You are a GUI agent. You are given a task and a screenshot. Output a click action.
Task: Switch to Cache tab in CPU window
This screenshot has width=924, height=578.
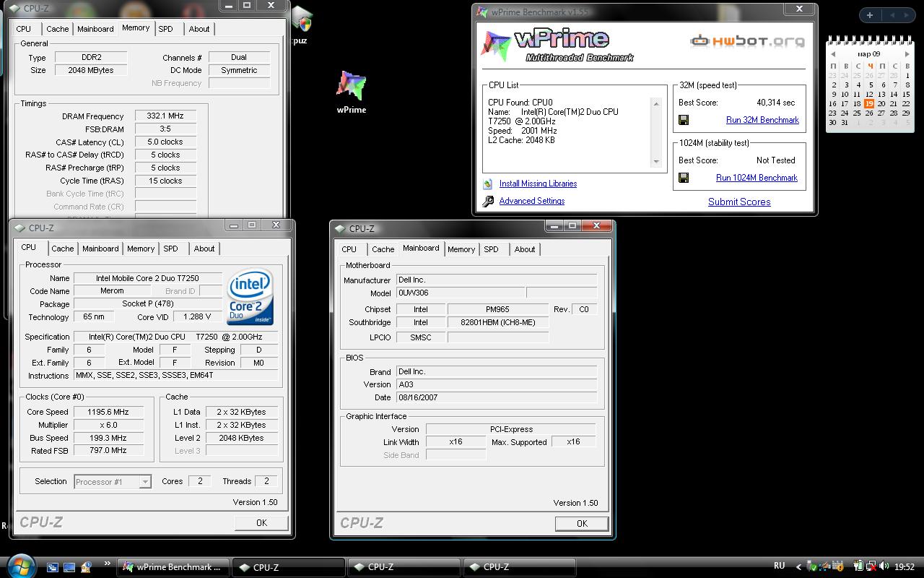(63, 249)
